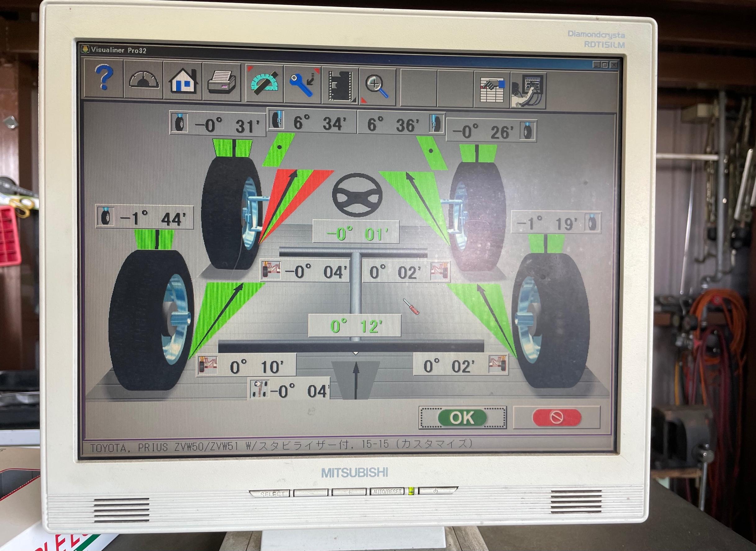756x551 pixels.
Task: Select left front camber reading -0° 31'
Action: click(x=217, y=125)
